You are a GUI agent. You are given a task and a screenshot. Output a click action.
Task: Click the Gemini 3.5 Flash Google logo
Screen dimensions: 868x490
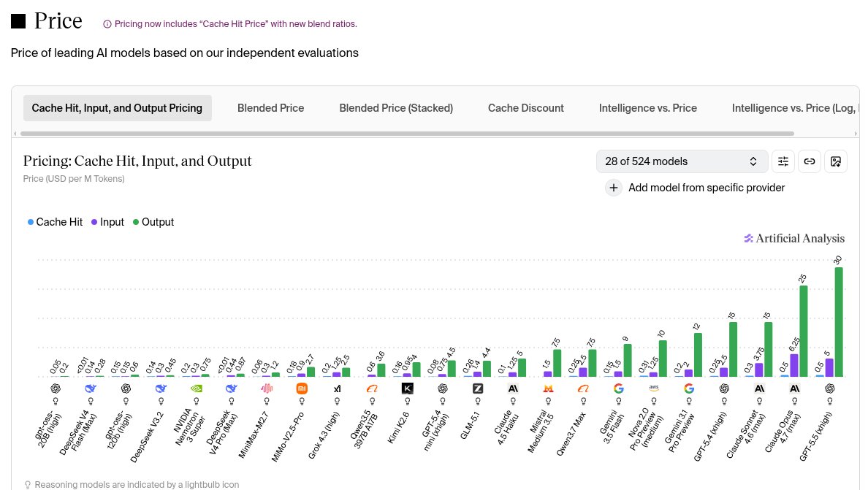pos(619,388)
